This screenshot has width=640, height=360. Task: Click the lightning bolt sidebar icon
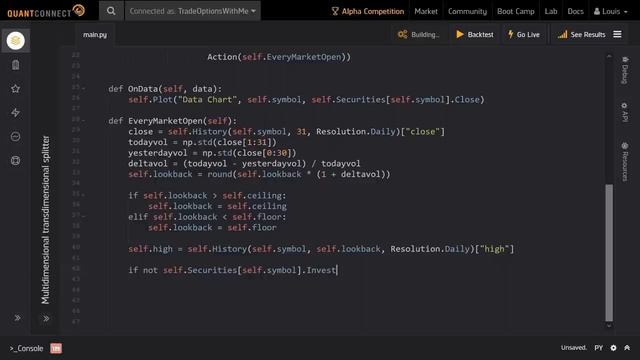(x=16, y=113)
